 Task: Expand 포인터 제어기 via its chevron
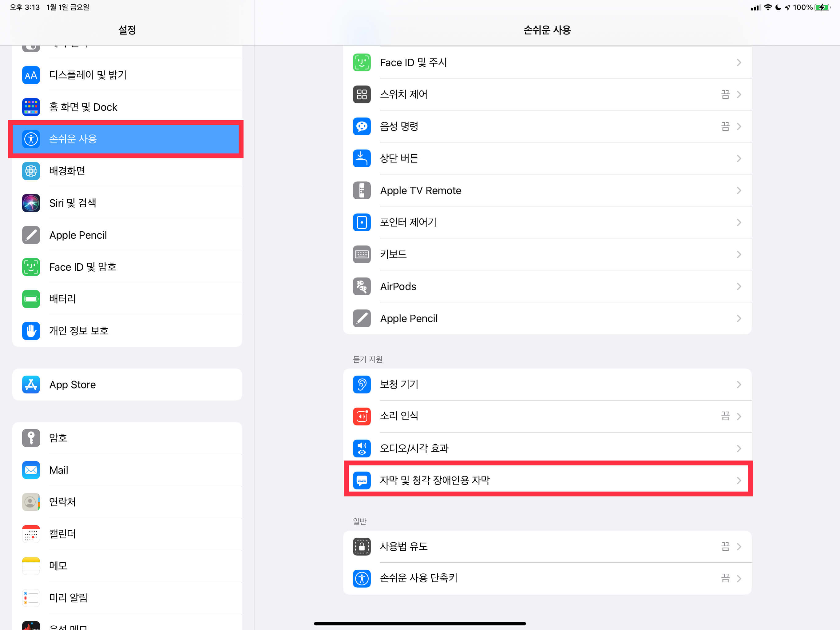coord(739,222)
